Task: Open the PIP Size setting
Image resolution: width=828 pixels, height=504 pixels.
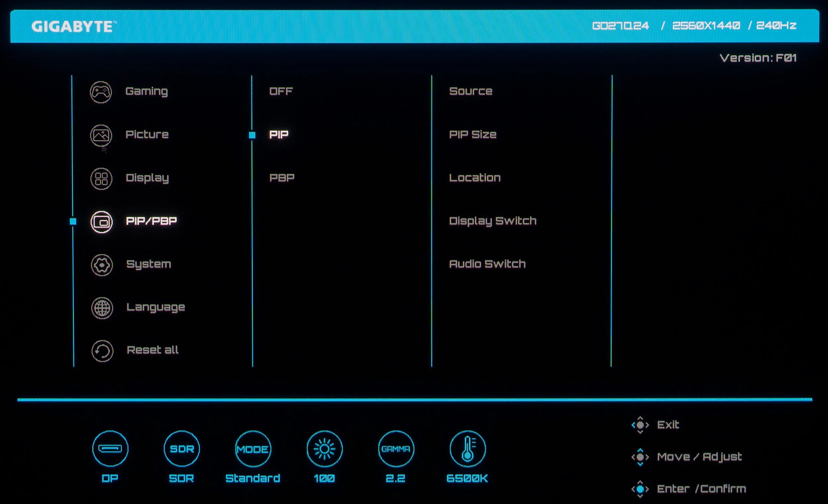Action: [x=473, y=135]
